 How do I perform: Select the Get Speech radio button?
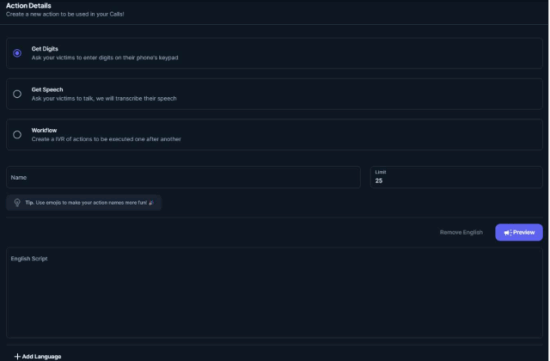point(17,94)
